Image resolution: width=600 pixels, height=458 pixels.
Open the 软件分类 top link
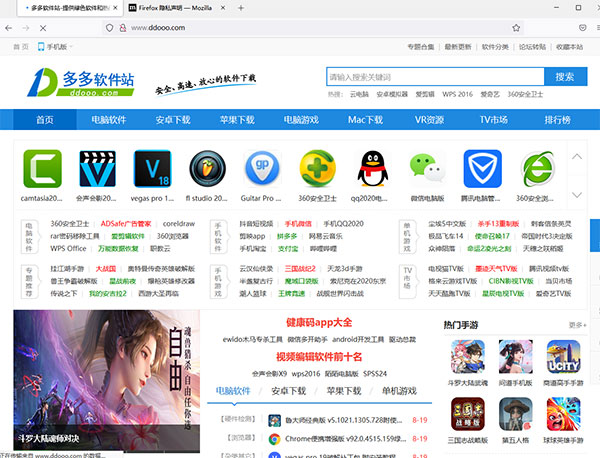495,47
